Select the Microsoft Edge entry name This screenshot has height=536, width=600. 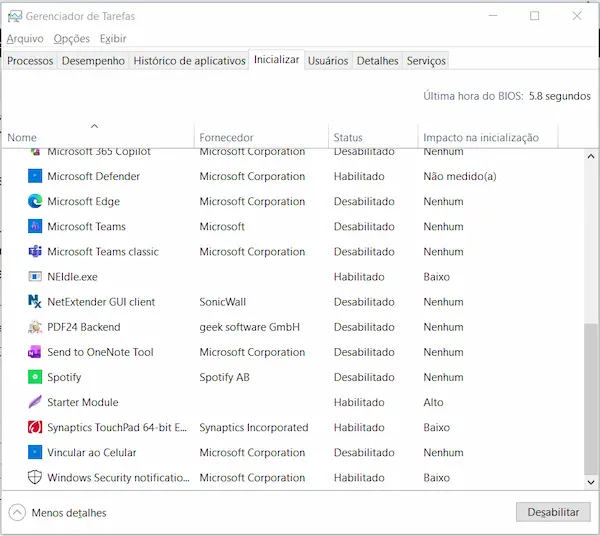(x=83, y=201)
